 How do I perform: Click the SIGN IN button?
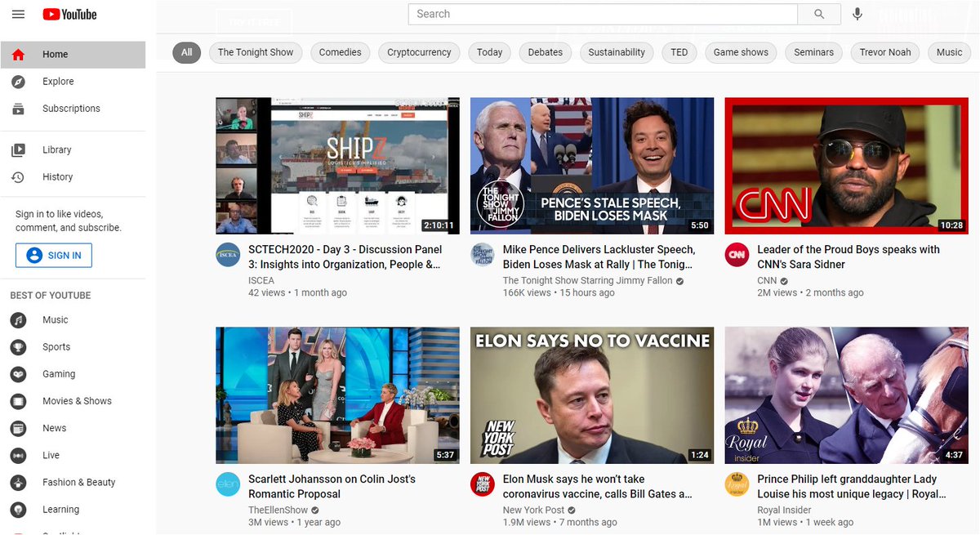(54, 256)
